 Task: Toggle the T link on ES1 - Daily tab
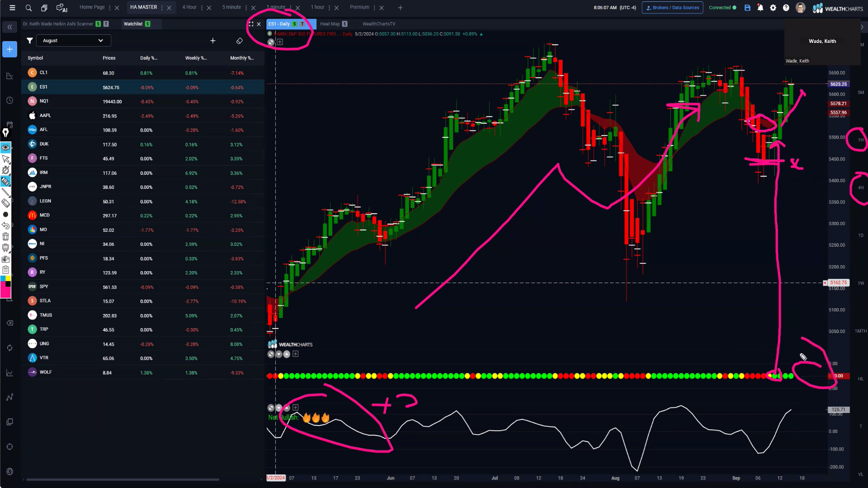[x=302, y=24]
